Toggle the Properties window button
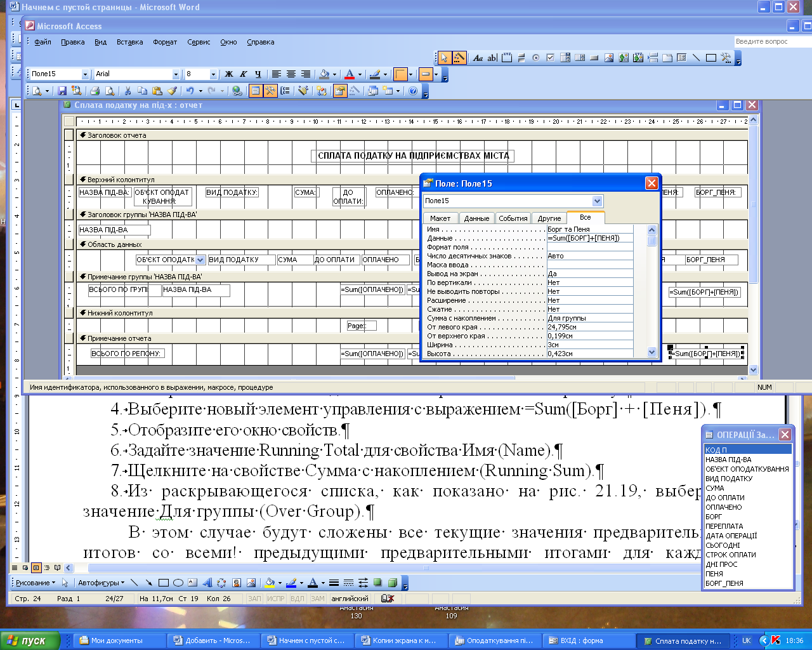The height and width of the screenshot is (650, 812). point(340,91)
